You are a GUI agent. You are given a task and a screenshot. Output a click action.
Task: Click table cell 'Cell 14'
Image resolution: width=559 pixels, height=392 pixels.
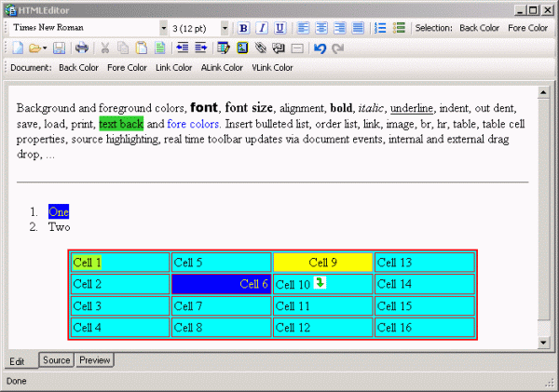click(x=424, y=284)
